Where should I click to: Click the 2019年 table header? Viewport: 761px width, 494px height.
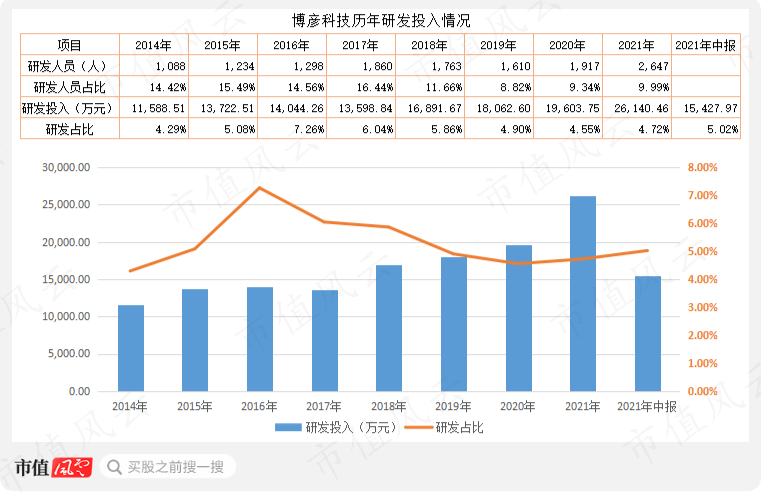pyautogui.click(x=498, y=45)
